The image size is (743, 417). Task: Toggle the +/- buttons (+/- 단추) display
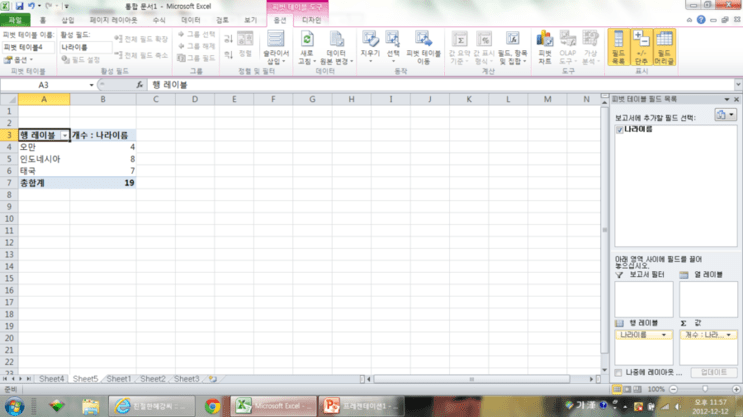(x=641, y=47)
